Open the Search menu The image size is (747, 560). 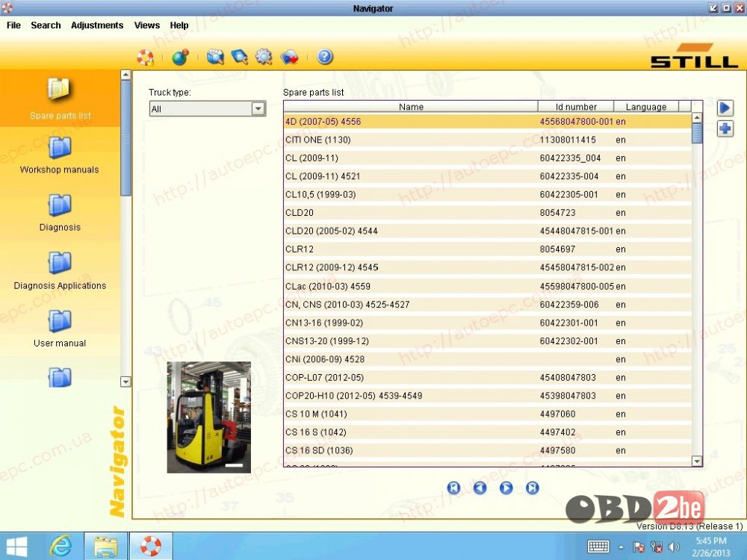[x=46, y=25]
